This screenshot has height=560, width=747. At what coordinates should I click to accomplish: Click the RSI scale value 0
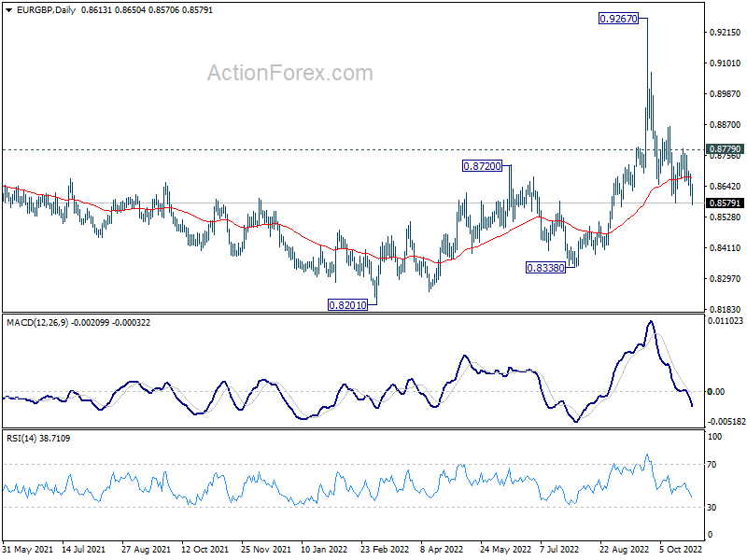click(710, 535)
